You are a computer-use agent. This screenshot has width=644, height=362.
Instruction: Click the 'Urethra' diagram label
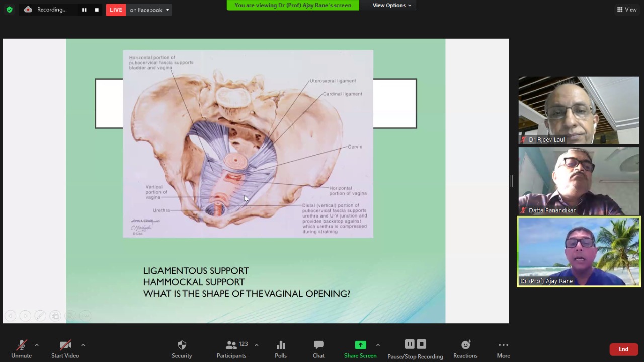pos(162,210)
